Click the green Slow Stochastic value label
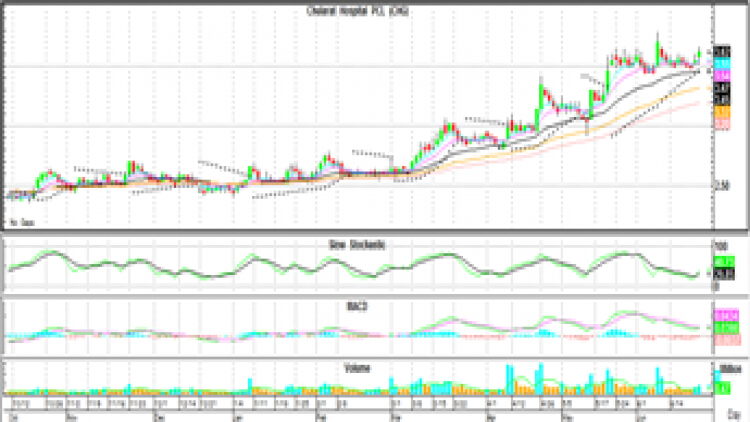750x422 pixels. point(724,262)
